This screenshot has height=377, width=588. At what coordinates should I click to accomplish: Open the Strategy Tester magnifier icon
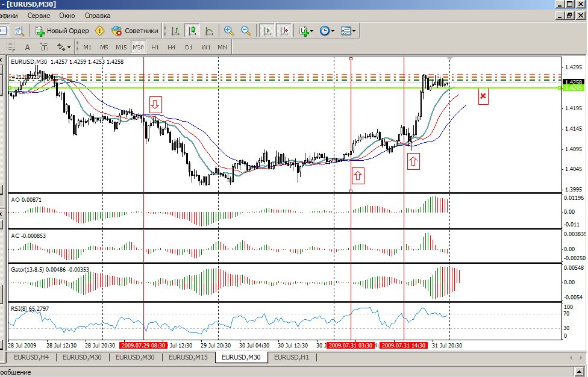pos(19,31)
